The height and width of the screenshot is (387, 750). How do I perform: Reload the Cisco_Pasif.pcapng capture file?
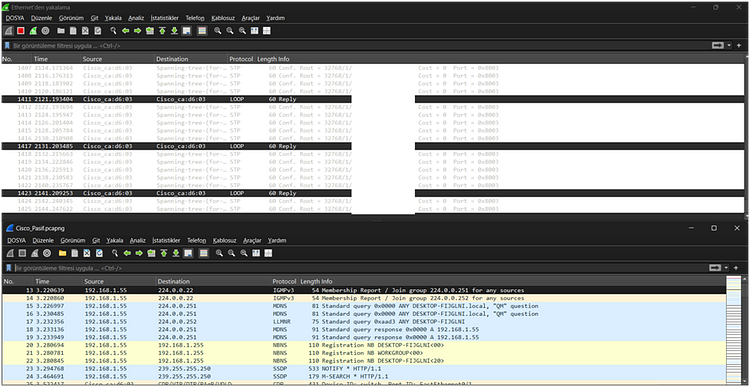[99, 253]
